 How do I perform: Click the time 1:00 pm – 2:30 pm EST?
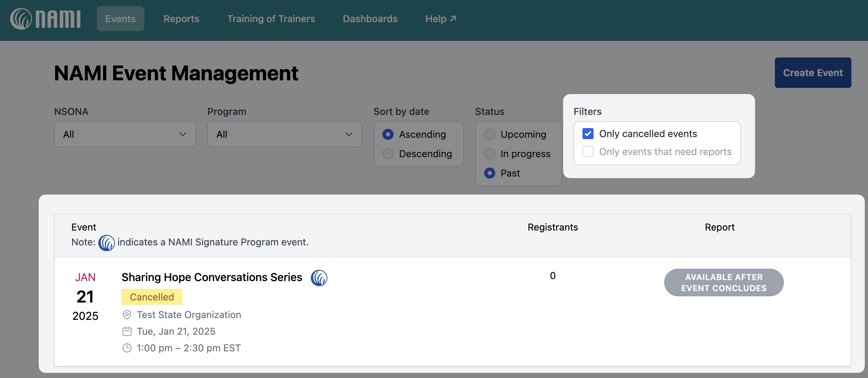coord(189,348)
